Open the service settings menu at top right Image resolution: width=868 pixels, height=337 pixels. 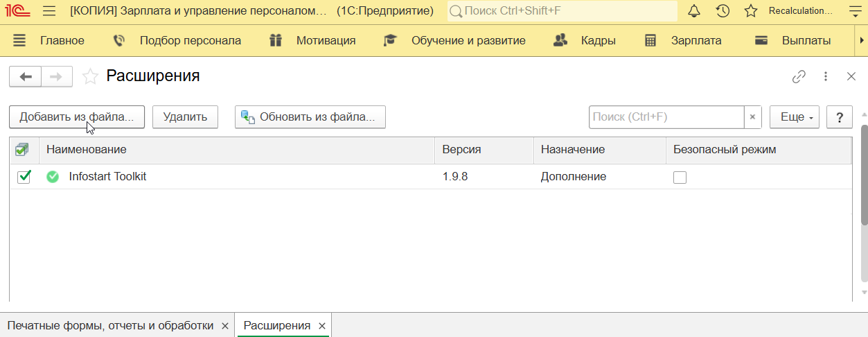(853, 11)
